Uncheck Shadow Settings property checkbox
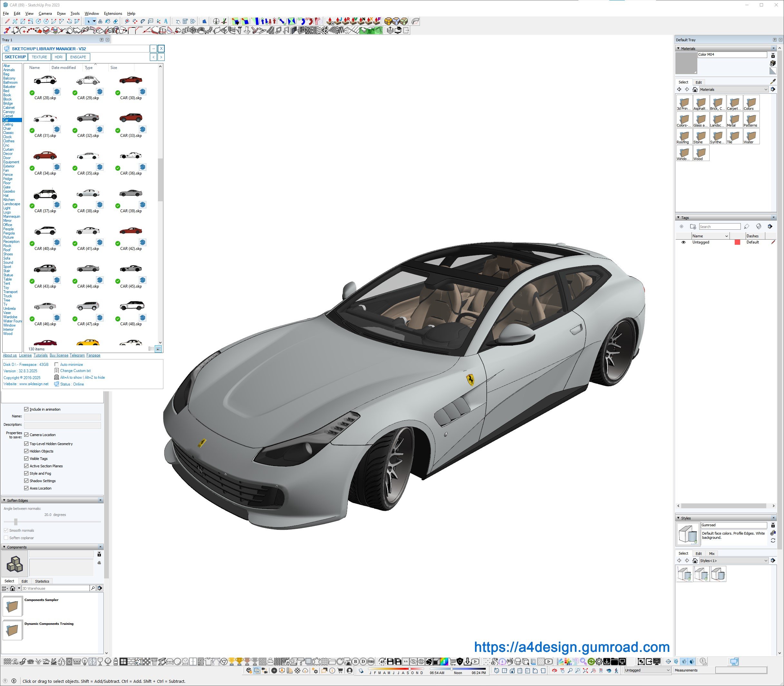784x686 pixels. [26, 481]
